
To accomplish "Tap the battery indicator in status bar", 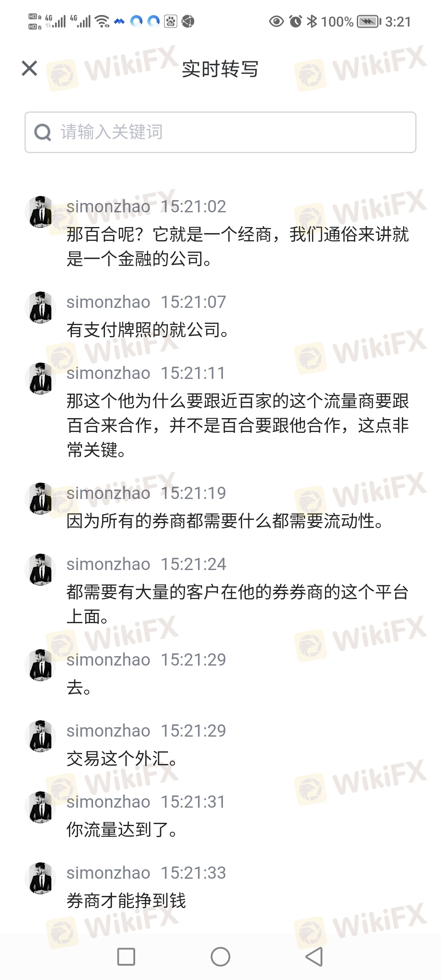I will click(x=369, y=21).
